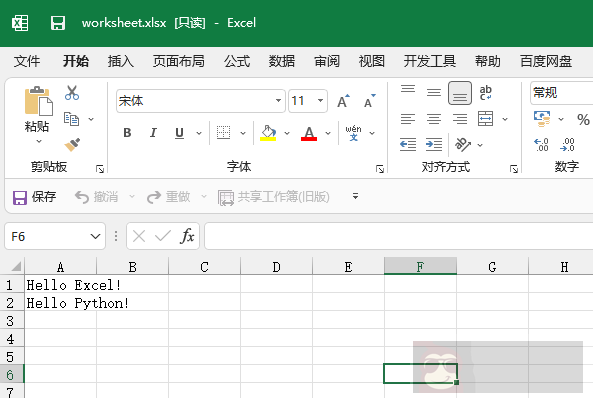Image resolution: width=593 pixels, height=398 pixels.
Task: Toggle Underline formatting
Action: click(x=179, y=133)
